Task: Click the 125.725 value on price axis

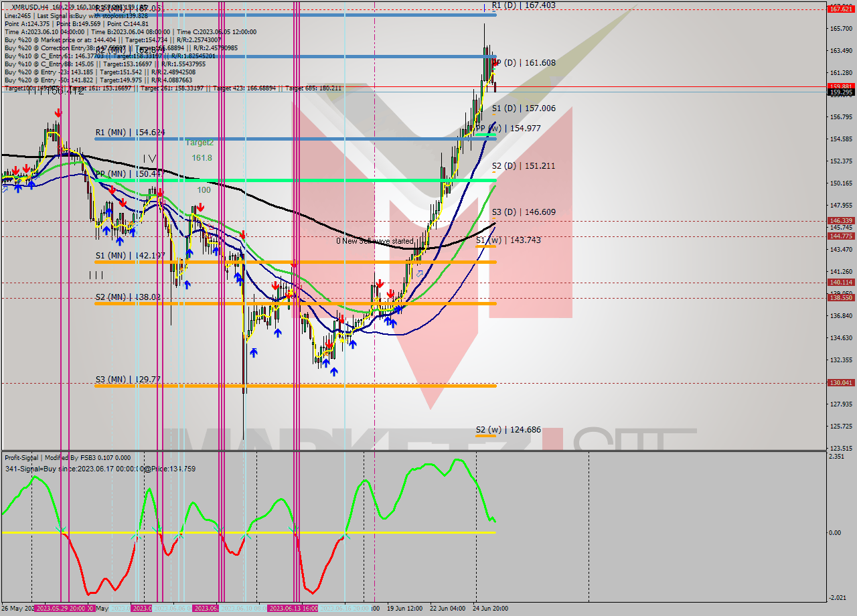Action: tap(840, 426)
